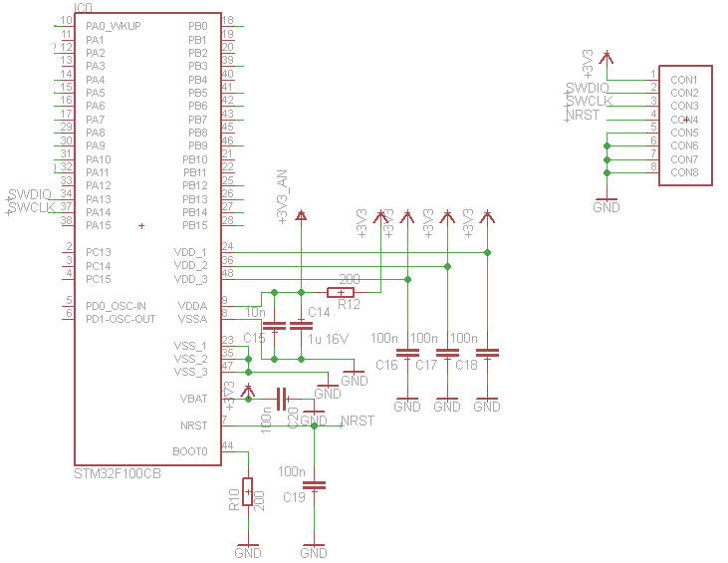Select the PC13 pin label
This screenshot has width=728, height=563.
99,252
